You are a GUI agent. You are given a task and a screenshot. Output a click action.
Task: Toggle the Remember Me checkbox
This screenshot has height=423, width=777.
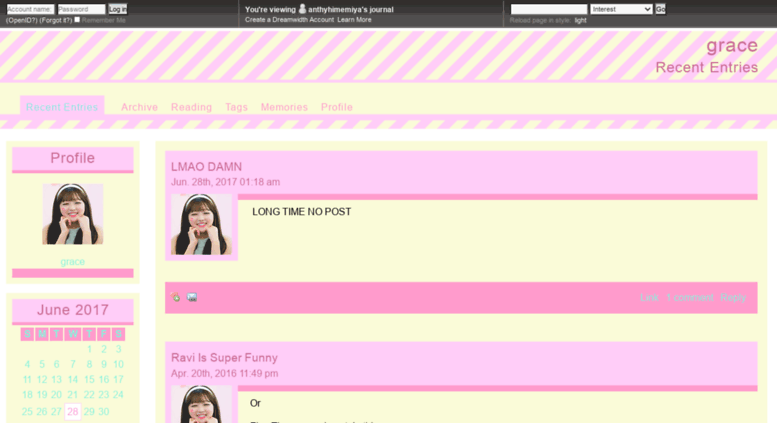point(77,20)
